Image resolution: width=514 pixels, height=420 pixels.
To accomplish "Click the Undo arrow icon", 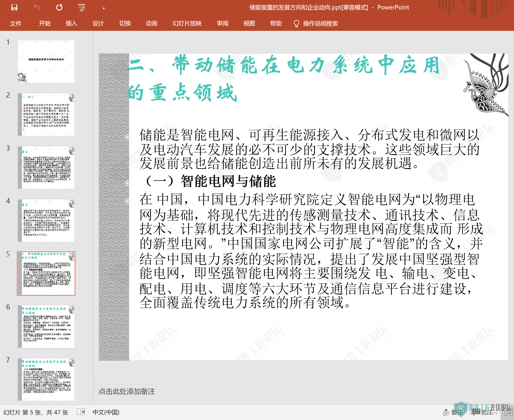I will point(37,7).
